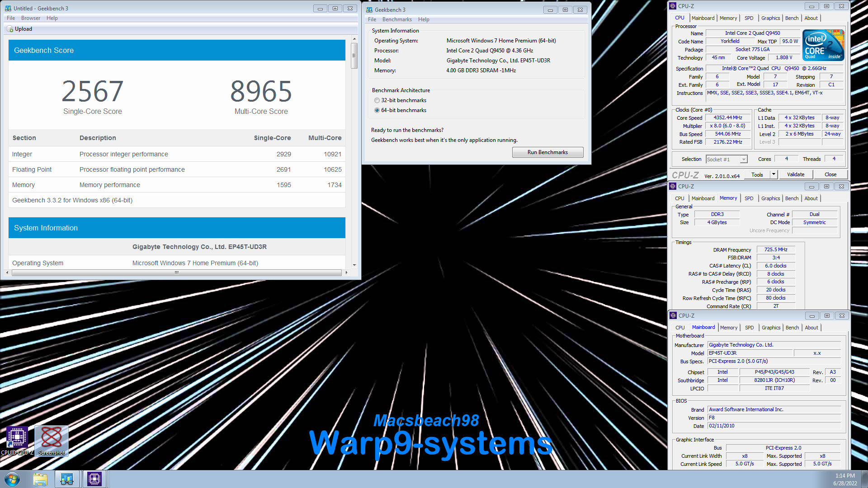Open Benchmarks menu in Geekbench 3 window
This screenshot has height=488, width=868.
coord(397,19)
